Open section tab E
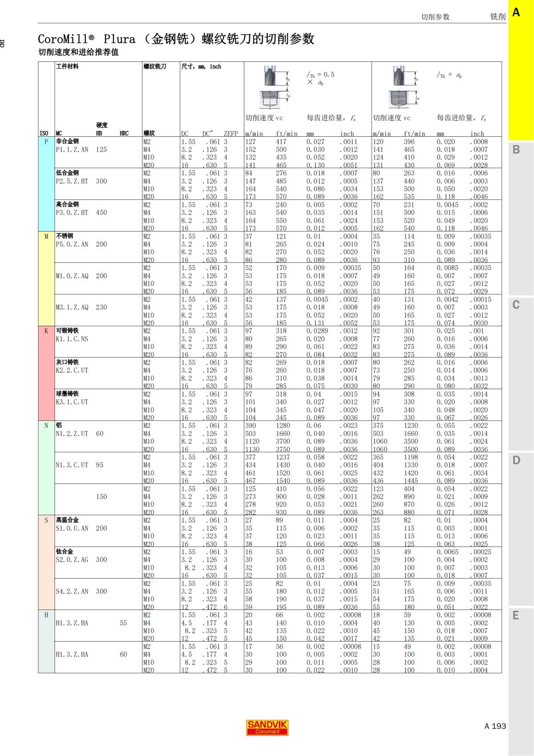 coord(521,681)
